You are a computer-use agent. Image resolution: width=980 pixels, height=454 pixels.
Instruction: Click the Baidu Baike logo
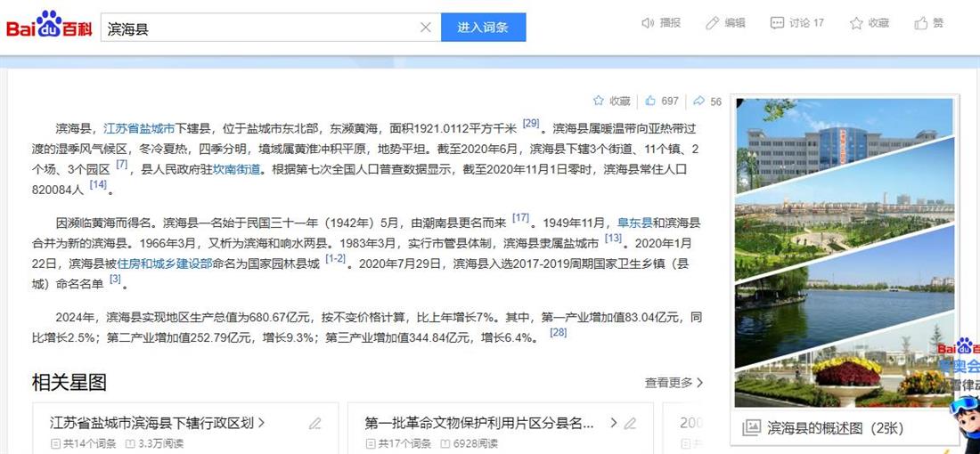[x=49, y=26]
